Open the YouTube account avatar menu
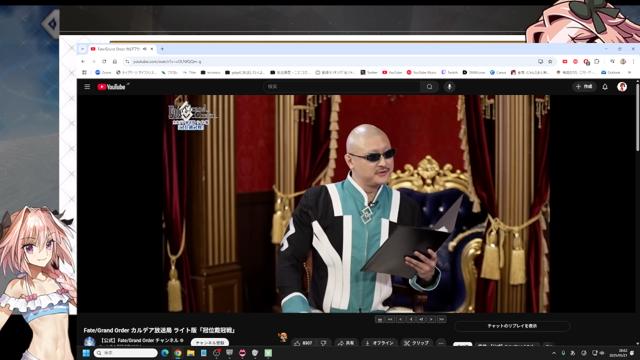The width and height of the screenshot is (640, 360). (x=622, y=87)
